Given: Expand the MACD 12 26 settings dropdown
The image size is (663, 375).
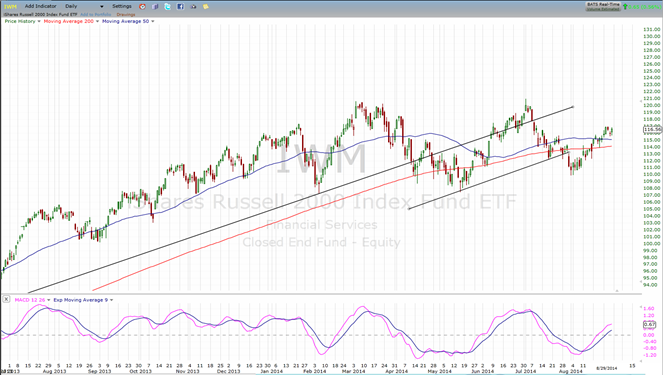Looking at the screenshot, I should point(49,300).
